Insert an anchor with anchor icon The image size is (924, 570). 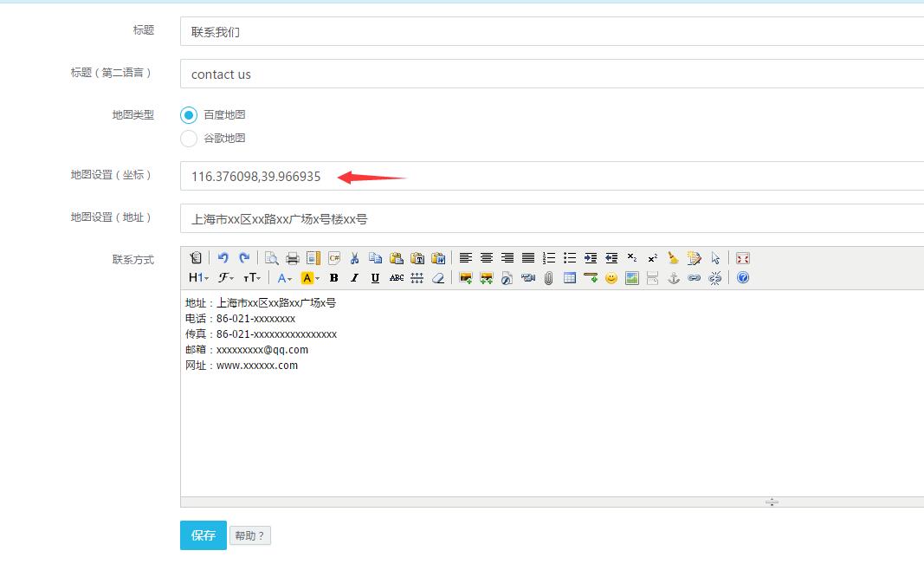[673, 278]
